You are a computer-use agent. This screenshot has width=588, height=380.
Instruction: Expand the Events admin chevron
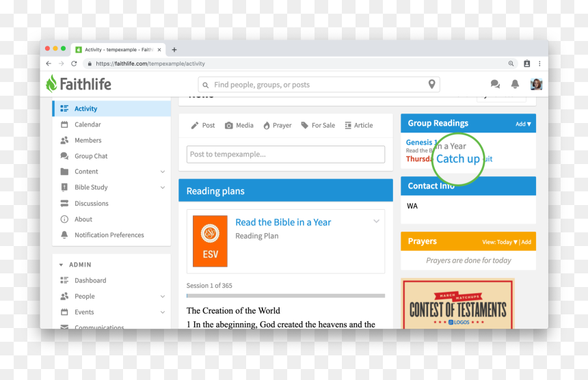(163, 312)
